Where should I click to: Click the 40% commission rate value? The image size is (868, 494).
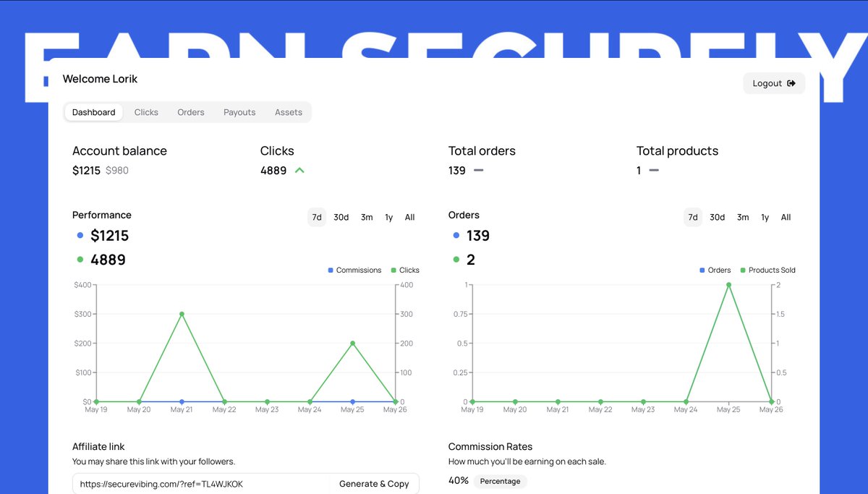[459, 480]
